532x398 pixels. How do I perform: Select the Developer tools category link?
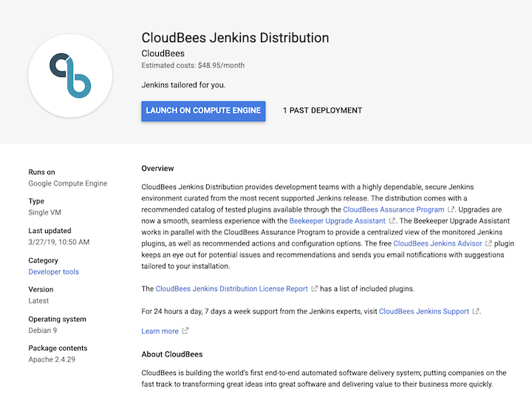[54, 271]
